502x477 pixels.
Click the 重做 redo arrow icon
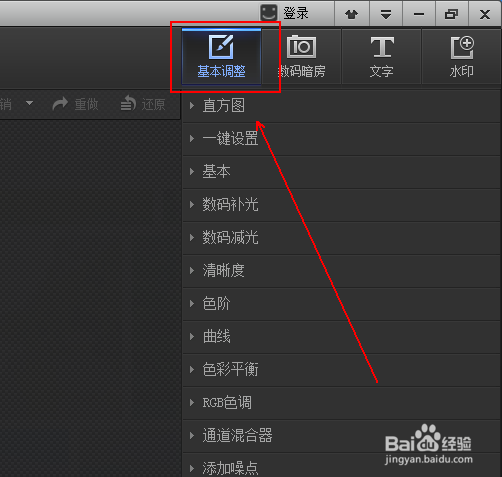pos(60,104)
